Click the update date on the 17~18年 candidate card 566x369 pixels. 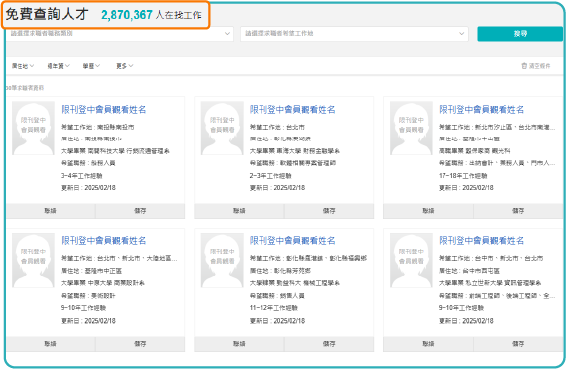[x=466, y=188]
